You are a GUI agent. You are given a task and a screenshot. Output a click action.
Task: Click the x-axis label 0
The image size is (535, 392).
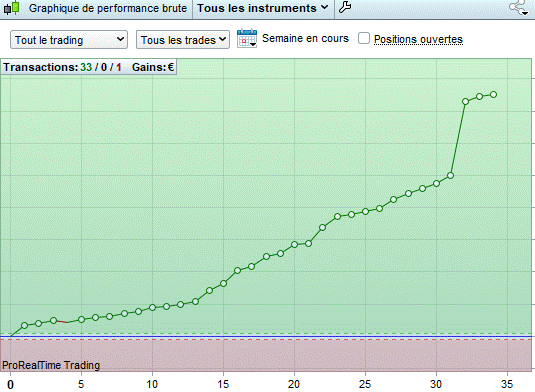pos(11,385)
